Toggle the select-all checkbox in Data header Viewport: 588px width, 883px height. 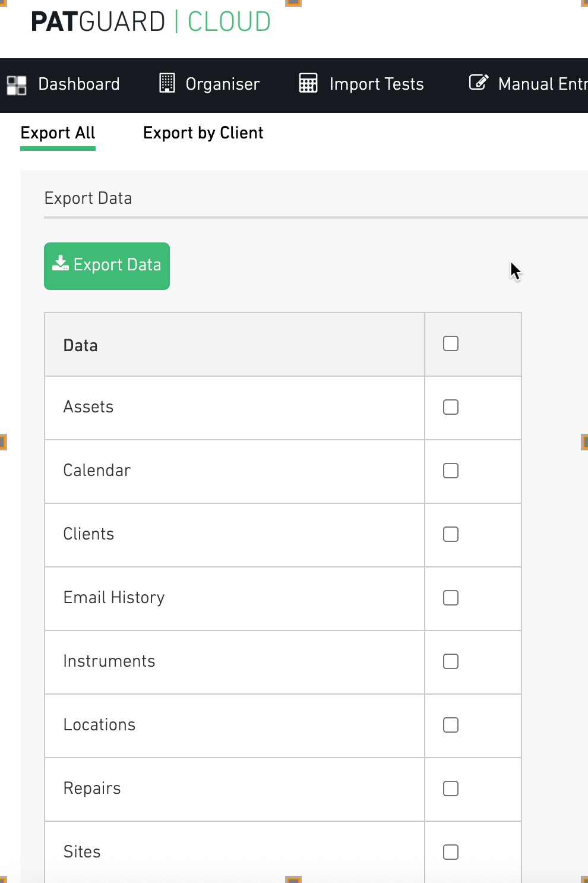(x=451, y=343)
